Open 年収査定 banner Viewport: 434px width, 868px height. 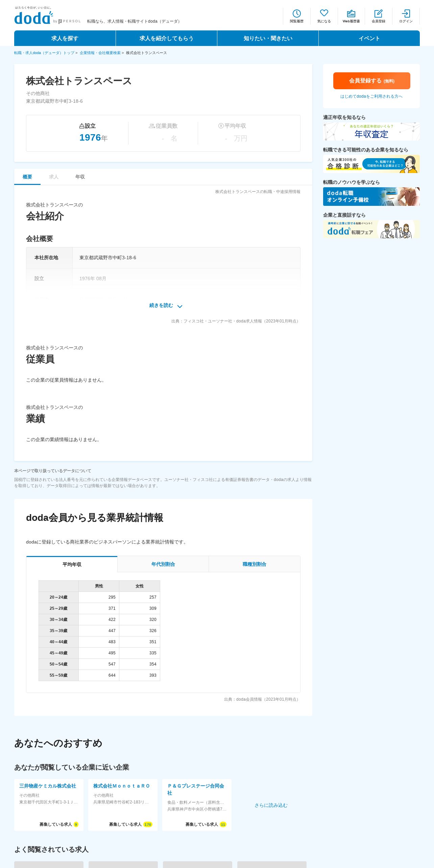click(371, 131)
